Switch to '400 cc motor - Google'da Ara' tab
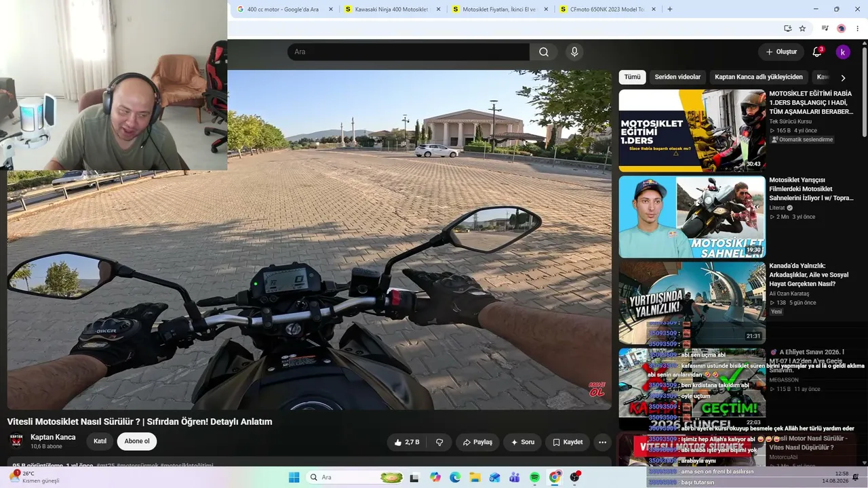The height and width of the screenshot is (488, 868). [285, 9]
